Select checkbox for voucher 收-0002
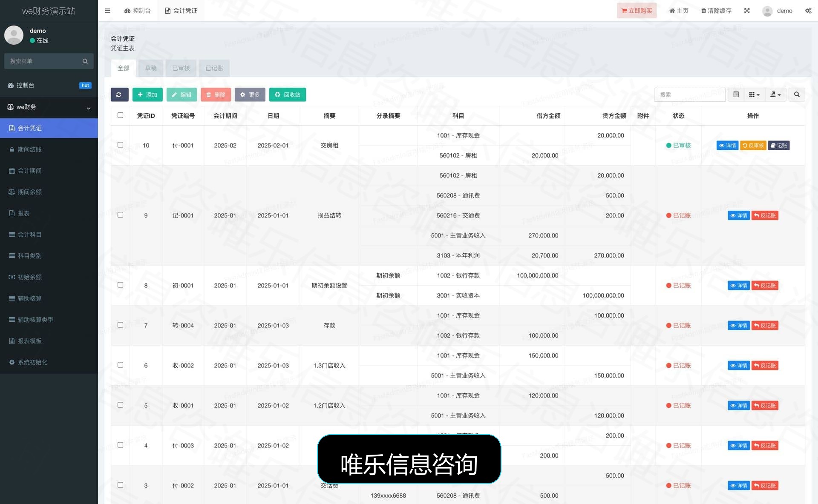The image size is (818, 504). tap(121, 365)
